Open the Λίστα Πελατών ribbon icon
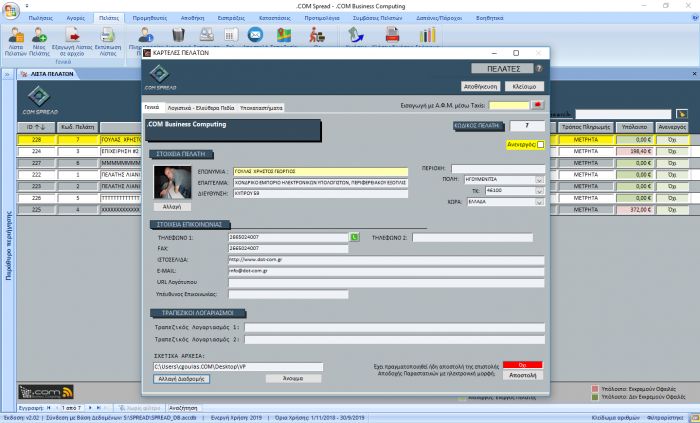Image resolution: width=700 pixels, height=423 pixels. (16, 42)
